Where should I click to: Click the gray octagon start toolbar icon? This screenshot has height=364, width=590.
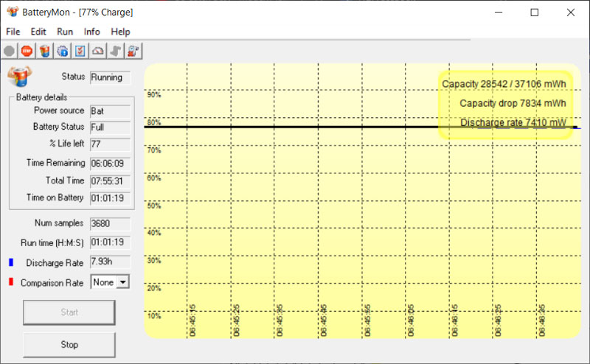click(9, 51)
